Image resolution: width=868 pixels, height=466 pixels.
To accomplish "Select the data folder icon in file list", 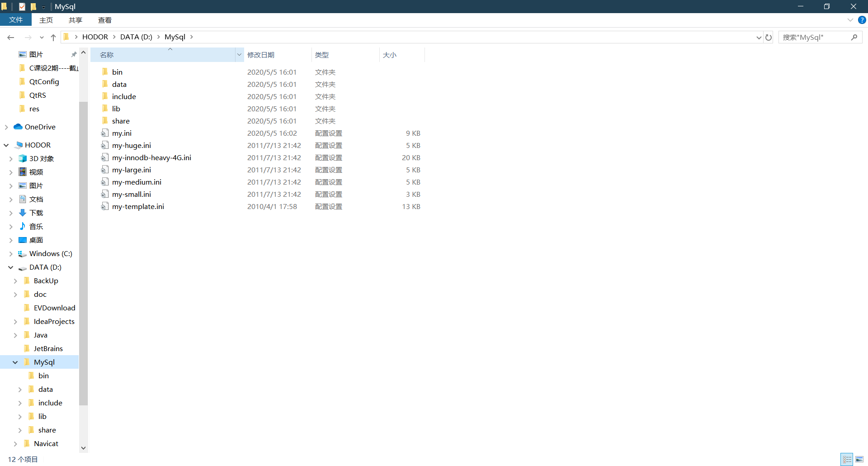I will pyautogui.click(x=105, y=84).
